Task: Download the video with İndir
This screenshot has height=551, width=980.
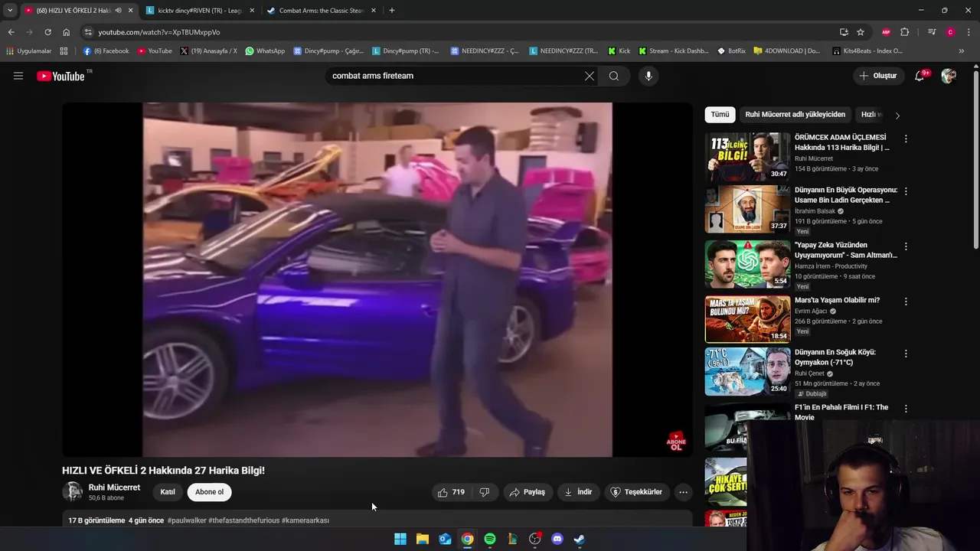Action: pyautogui.click(x=578, y=492)
